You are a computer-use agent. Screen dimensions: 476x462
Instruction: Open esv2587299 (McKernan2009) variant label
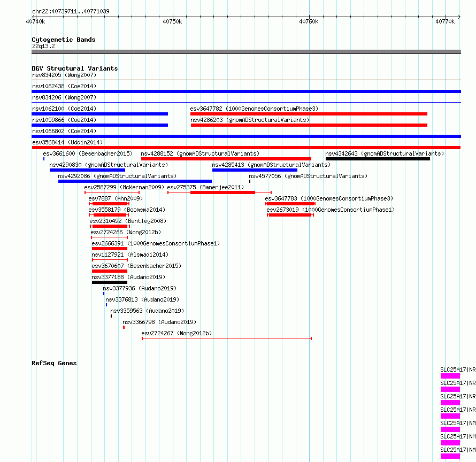tap(124, 187)
